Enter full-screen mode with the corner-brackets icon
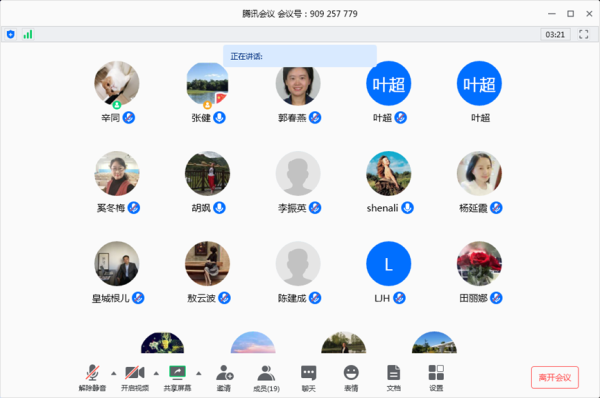The height and width of the screenshot is (398, 600). (x=584, y=34)
